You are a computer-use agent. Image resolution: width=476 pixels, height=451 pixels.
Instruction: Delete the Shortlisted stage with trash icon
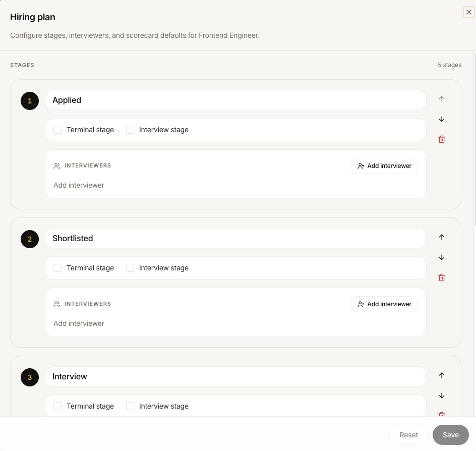coord(442,277)
